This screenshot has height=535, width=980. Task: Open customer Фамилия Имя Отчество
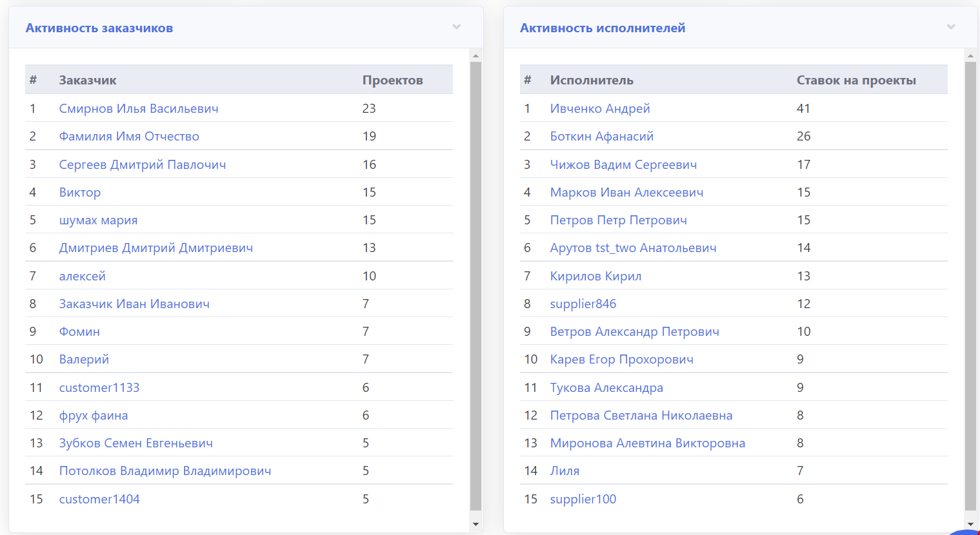129,136
